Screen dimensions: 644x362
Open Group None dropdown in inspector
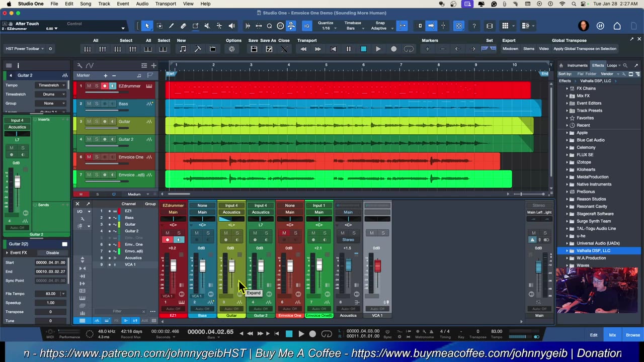52,103
